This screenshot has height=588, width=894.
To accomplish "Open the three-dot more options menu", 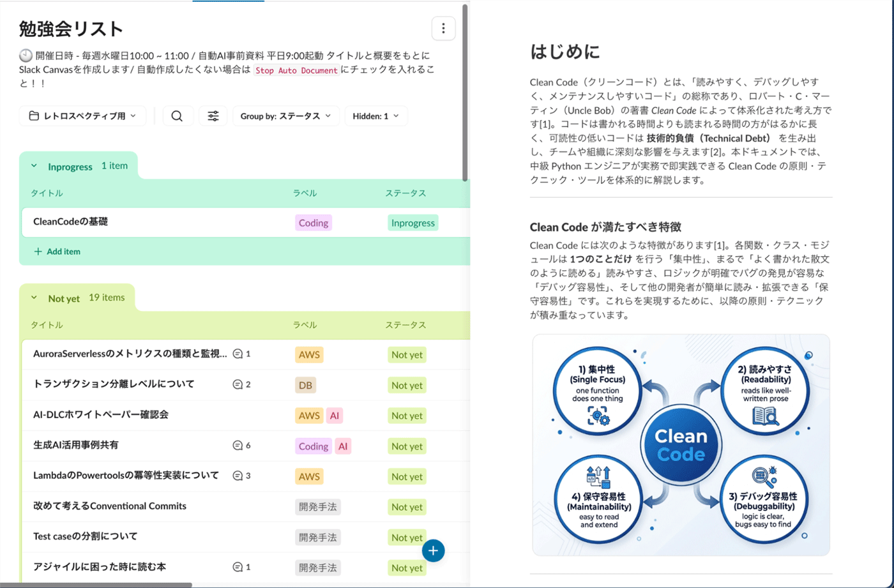I will tap(443, 28).
